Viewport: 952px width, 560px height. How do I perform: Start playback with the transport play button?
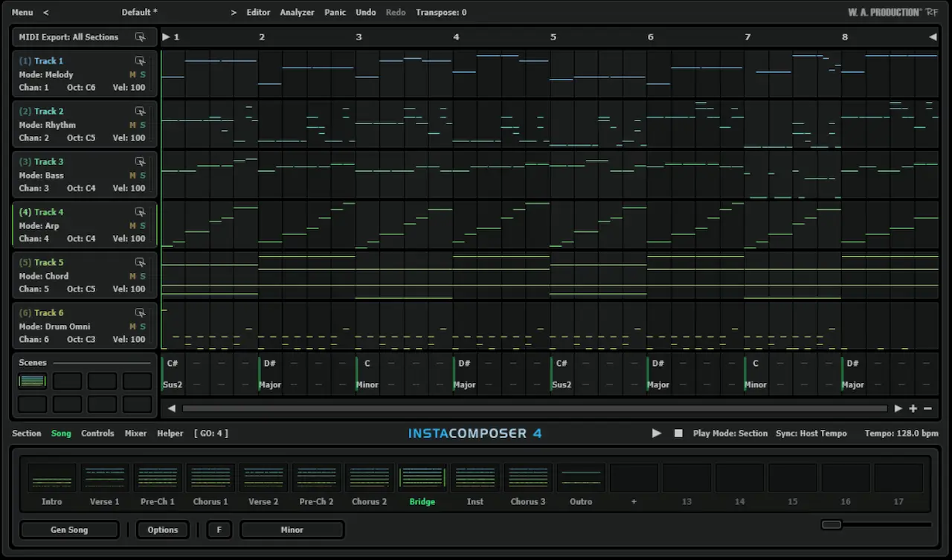pos(657,433)
